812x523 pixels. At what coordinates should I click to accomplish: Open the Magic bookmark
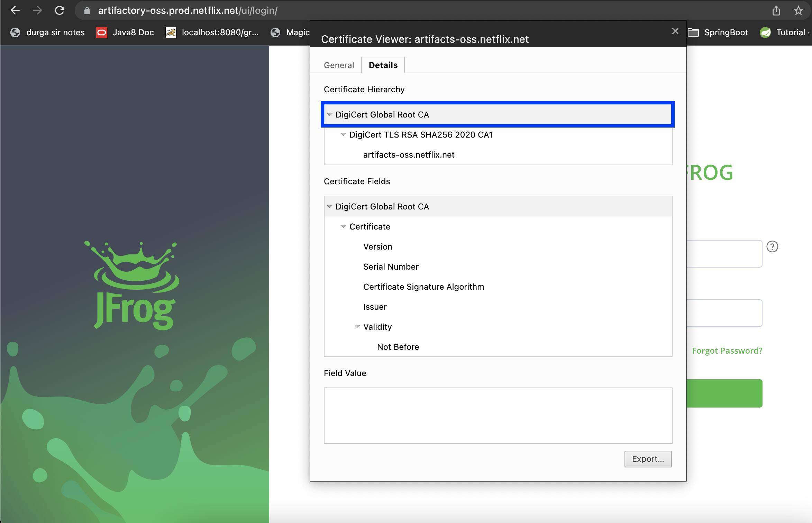coord(290,32)
